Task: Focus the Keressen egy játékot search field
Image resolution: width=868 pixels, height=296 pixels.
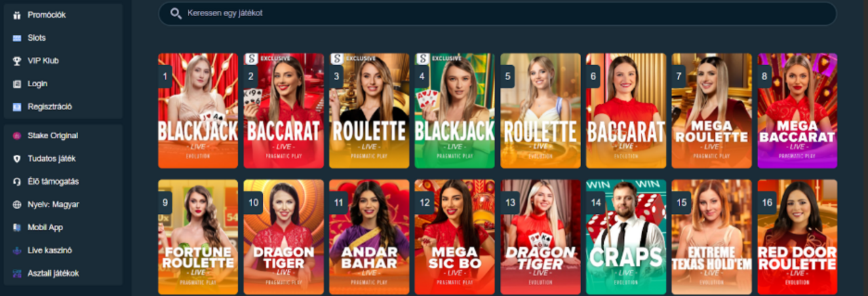Action: 497,14
